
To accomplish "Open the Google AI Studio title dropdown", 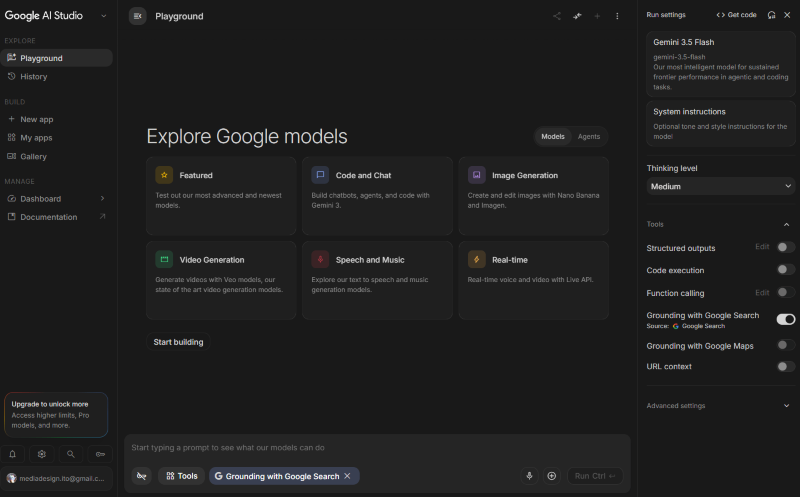I will click(104, 16).
